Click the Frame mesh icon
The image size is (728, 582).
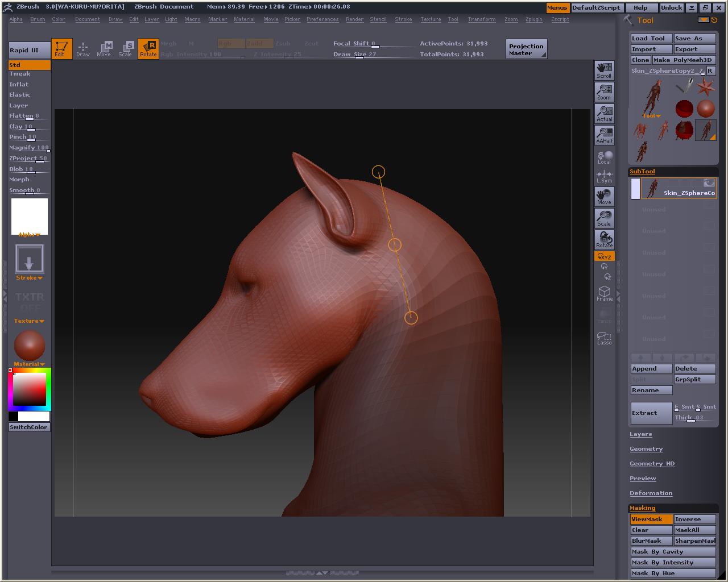point(604,293)
